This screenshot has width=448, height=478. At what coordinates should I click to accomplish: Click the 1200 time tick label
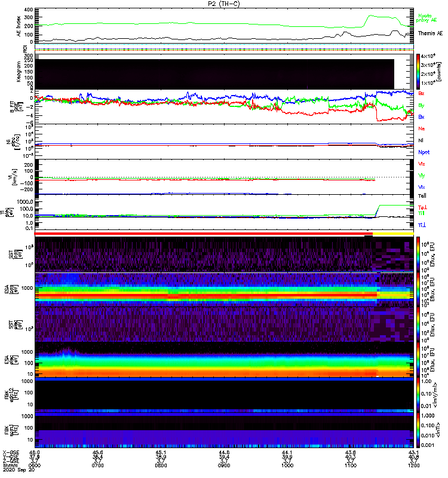[413, 465]
